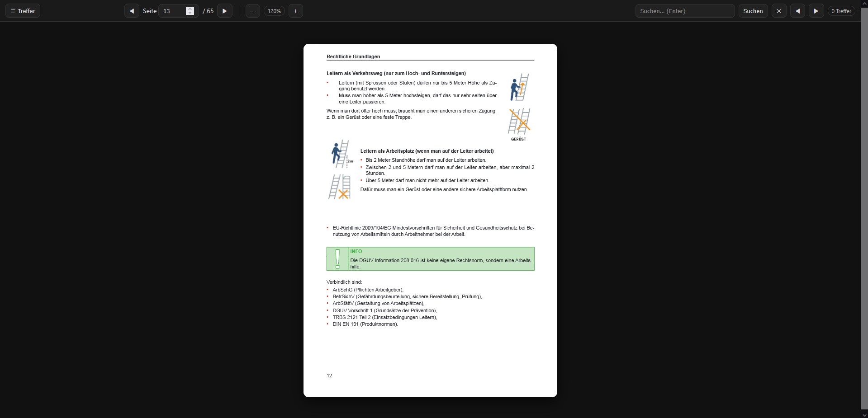Click the 120% zoom level indicator
868x418 pixels.
[274, 11]
